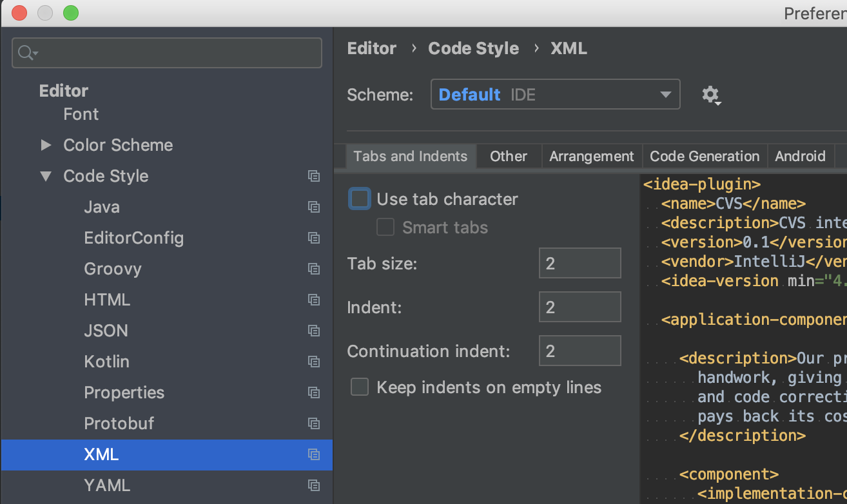
Task: Click the scheme settings gear icon
Action: 710,95
